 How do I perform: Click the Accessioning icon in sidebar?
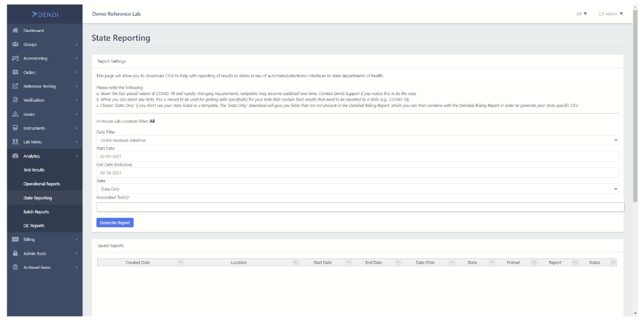pyautogui.click(x=16, y=58)
